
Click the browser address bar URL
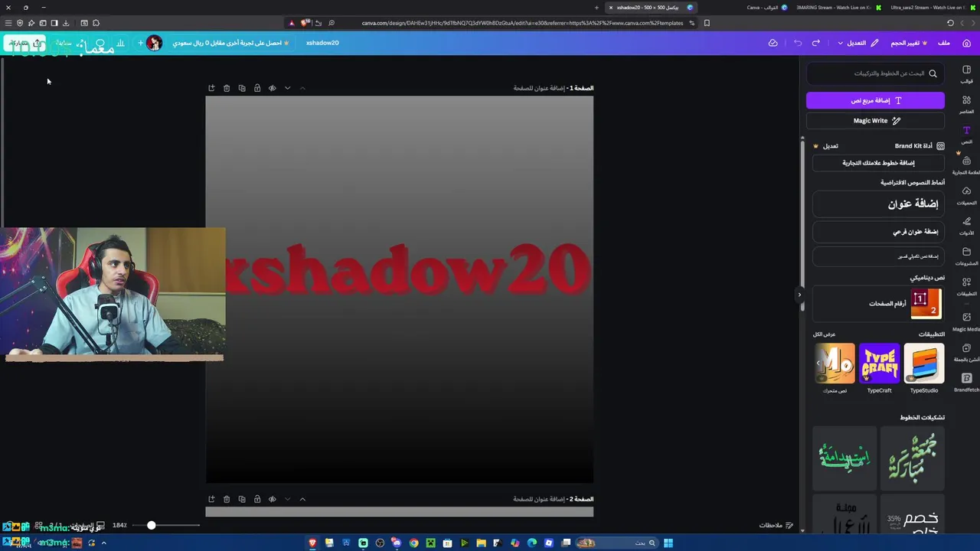click(x=522, y=23)
